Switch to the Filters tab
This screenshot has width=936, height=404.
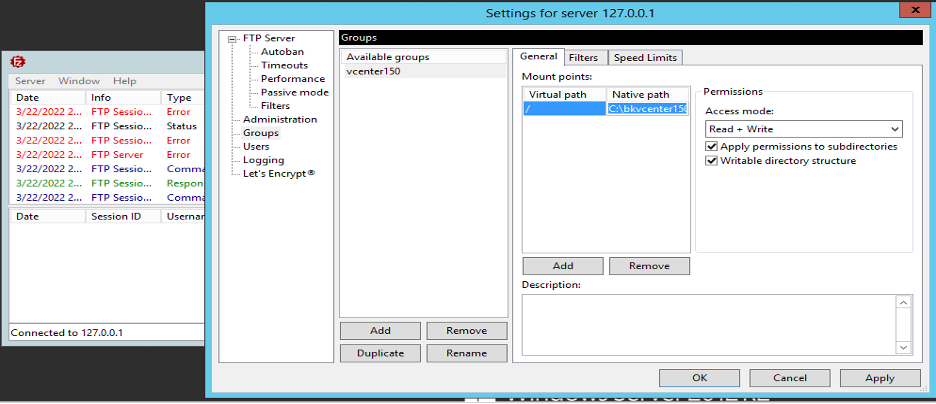[583, 58]
